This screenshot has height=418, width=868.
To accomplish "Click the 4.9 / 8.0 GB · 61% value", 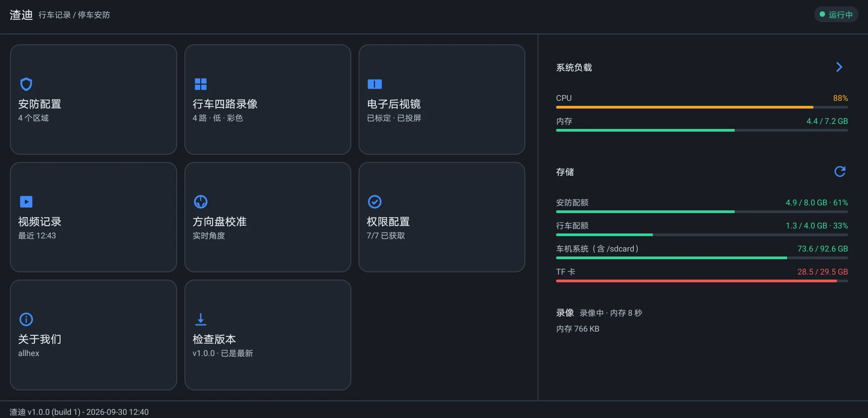I will click(x=817, y=203).
